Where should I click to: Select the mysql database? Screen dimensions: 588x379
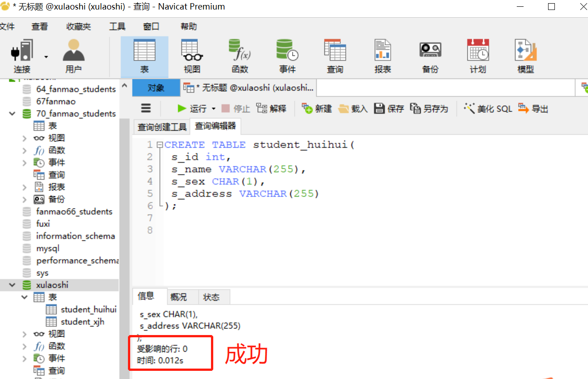point(48,248)
